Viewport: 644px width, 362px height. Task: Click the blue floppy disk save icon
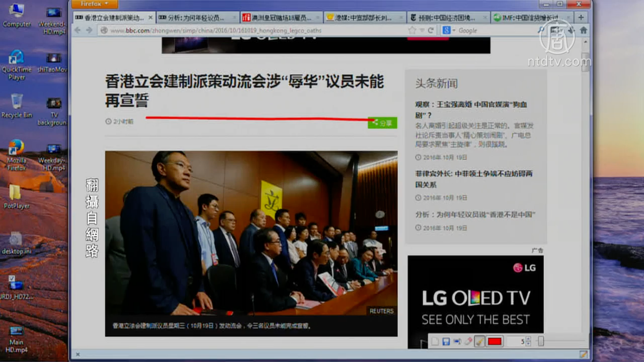pos(446,341)
